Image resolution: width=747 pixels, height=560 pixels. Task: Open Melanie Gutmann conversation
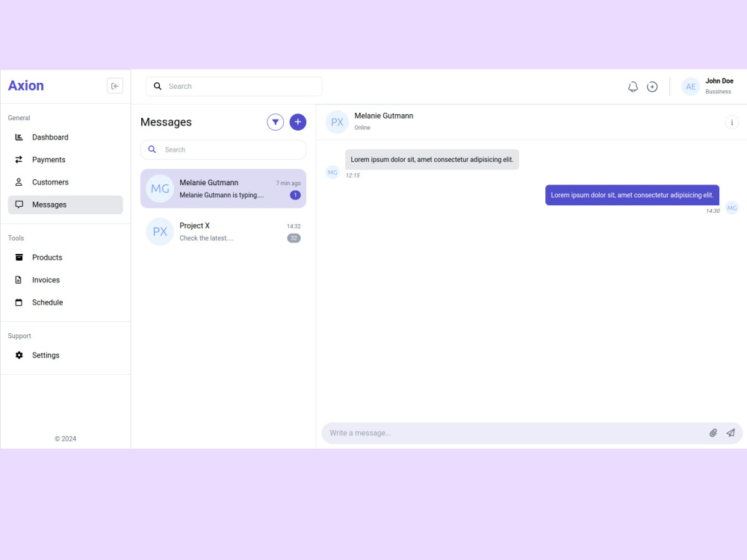click(x=223, y=189)
